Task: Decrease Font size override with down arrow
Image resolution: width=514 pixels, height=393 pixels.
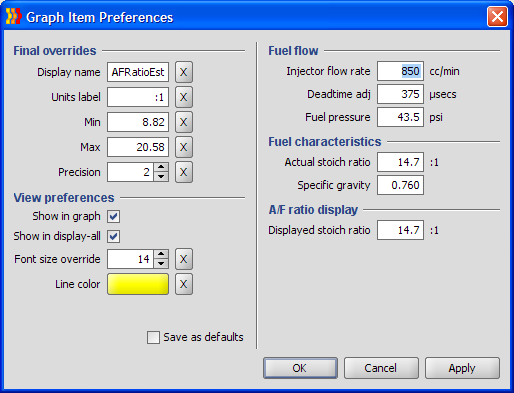Action: [161, 264]
